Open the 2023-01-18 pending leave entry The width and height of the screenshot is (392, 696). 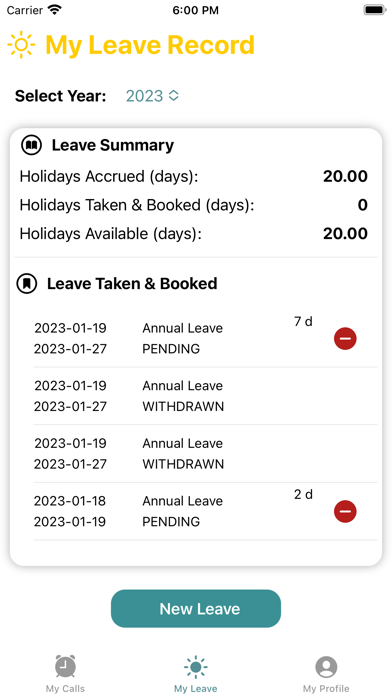point(205,511)
